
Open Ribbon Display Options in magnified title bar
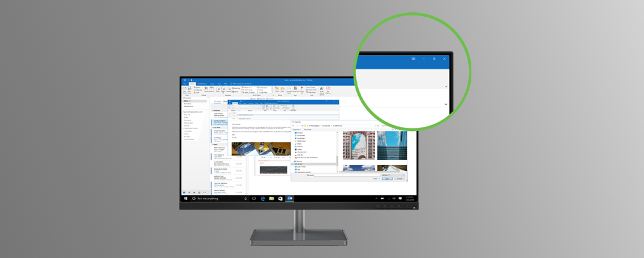[413, 59]
